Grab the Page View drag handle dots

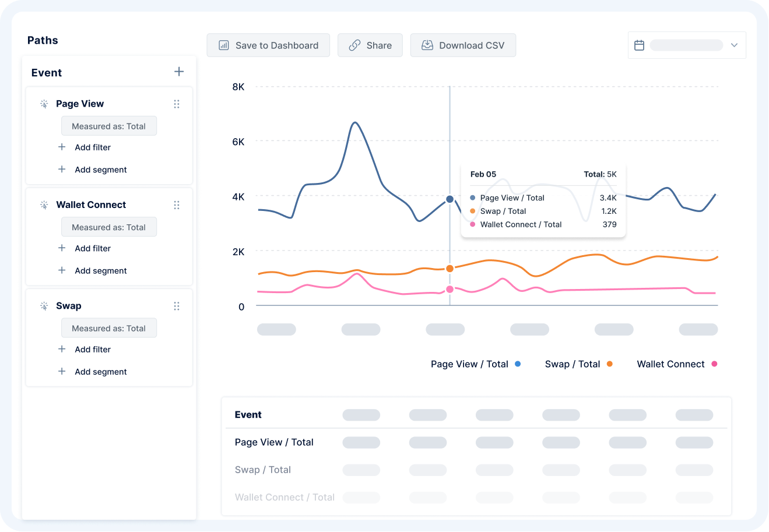[x=177, y=104]
